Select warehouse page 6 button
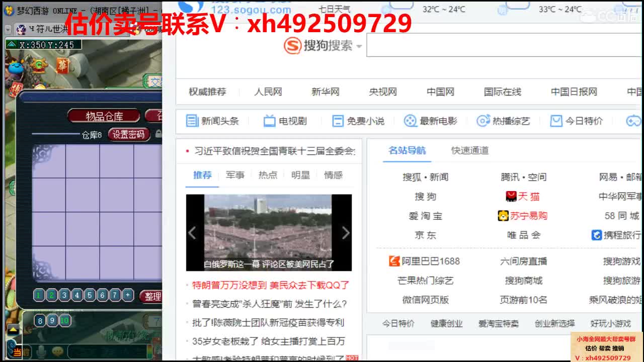 coord(102,295)
